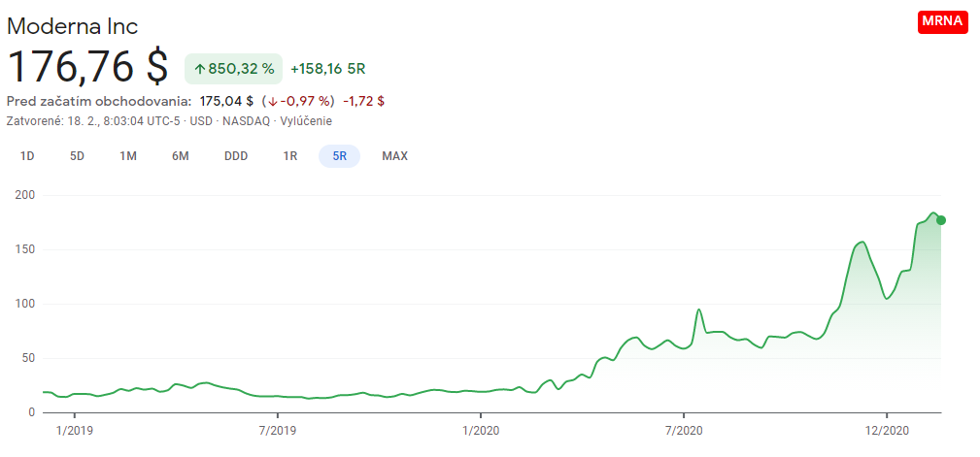Click the 12/2020 x-axis label

point(887,431)
